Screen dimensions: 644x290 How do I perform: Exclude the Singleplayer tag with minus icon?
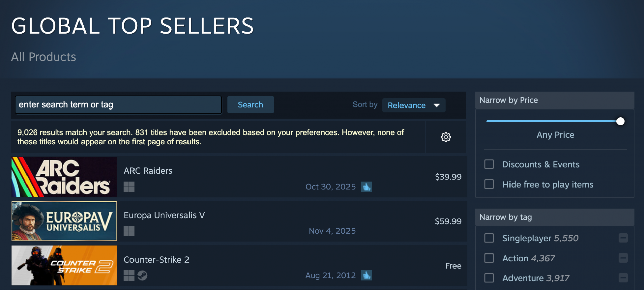click(x=623, y=238)
